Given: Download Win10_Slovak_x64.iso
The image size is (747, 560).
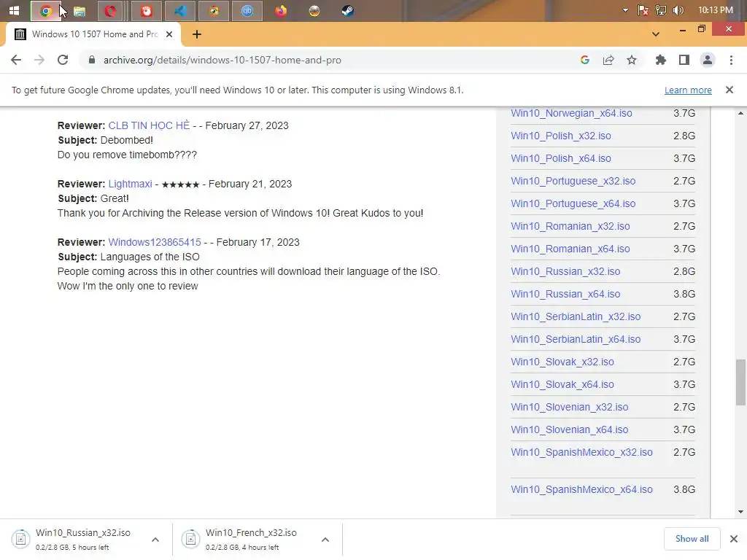Looking at the screenshot, I should (x=562, y=385).
